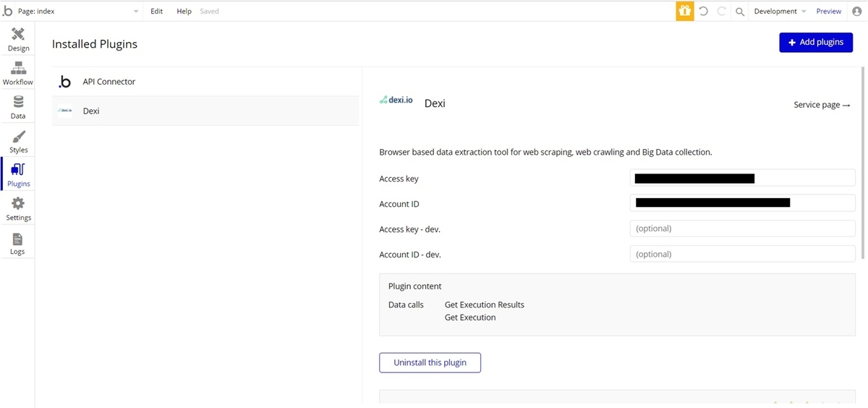Click the dexi.io logo in details header
Screen dimensions: 868x408
[396, 101]
